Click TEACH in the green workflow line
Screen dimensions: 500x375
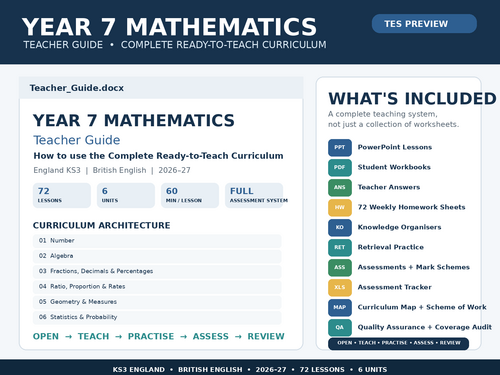[x=93, y=336]
